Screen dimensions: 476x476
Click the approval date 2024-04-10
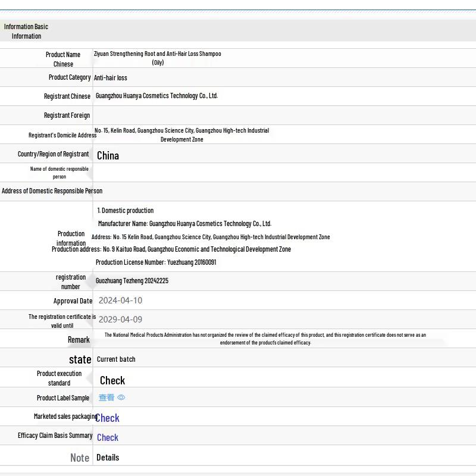(121, 300)
